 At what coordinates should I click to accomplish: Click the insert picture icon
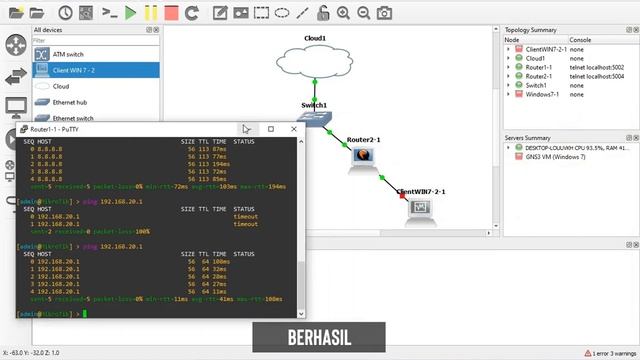pos(241,13)
